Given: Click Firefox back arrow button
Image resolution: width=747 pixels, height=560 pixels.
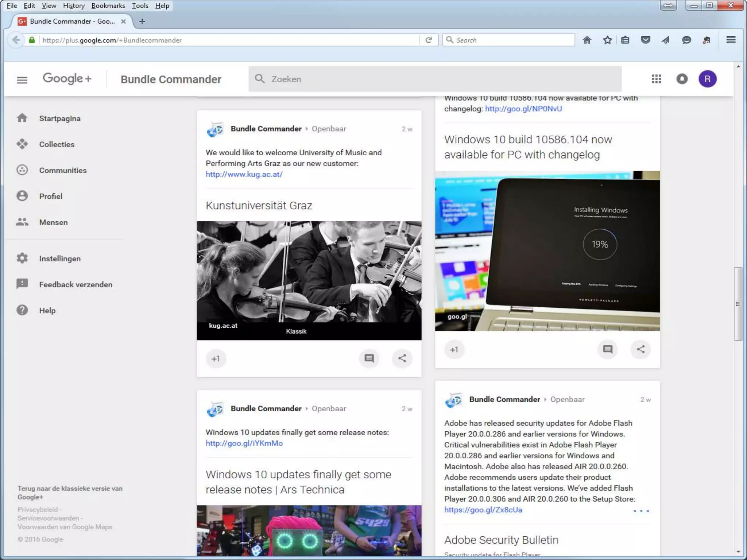Looking at the screenshot, I should click(x=16, y=40).
